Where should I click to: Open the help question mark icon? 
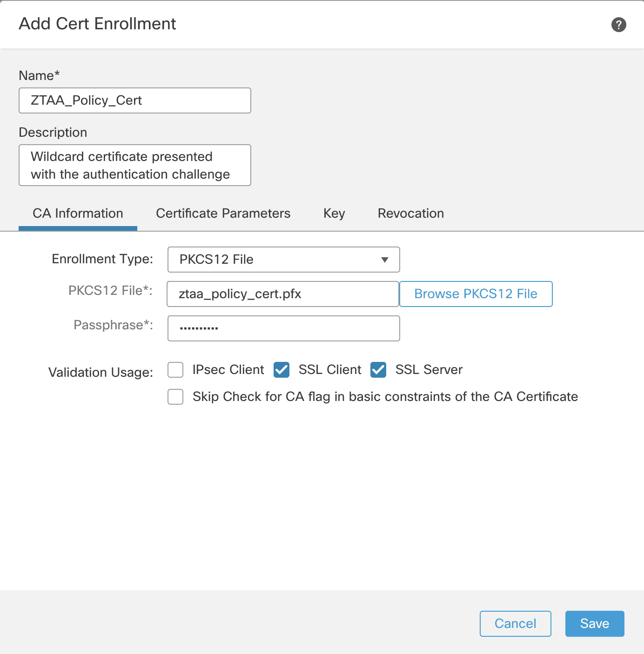point(618,25)
